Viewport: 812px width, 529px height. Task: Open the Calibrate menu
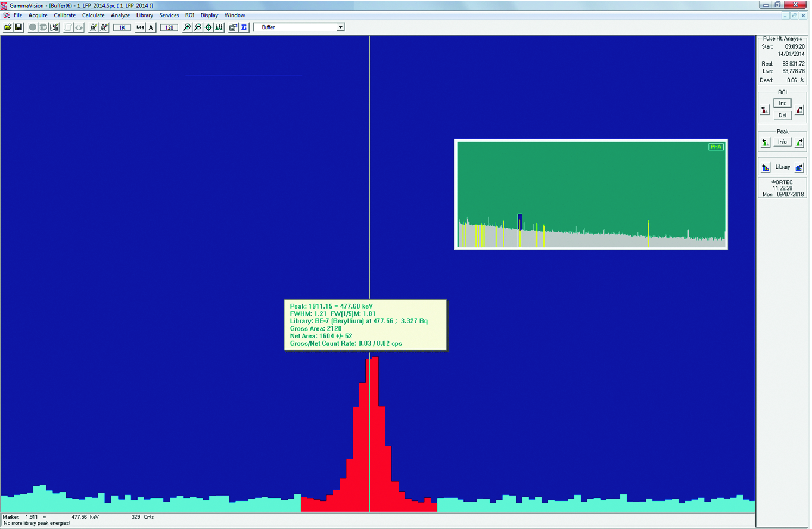65,15
